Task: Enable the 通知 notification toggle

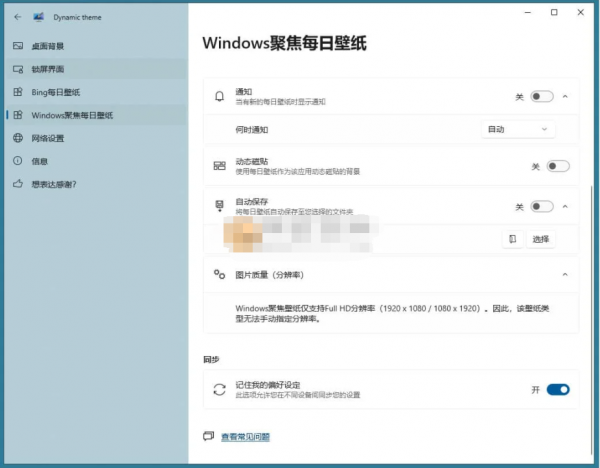Action: coord(541,96)
